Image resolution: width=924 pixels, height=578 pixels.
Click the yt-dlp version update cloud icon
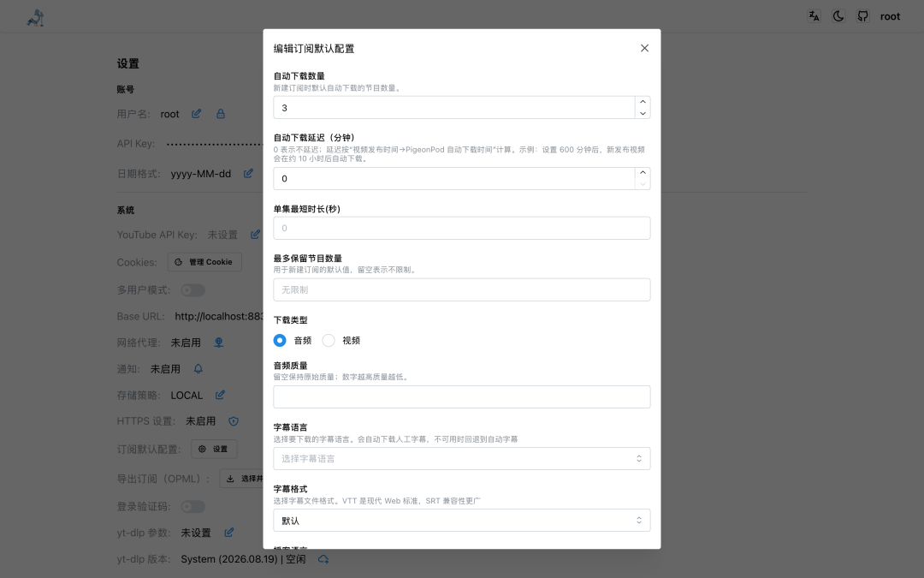(323, 559)
